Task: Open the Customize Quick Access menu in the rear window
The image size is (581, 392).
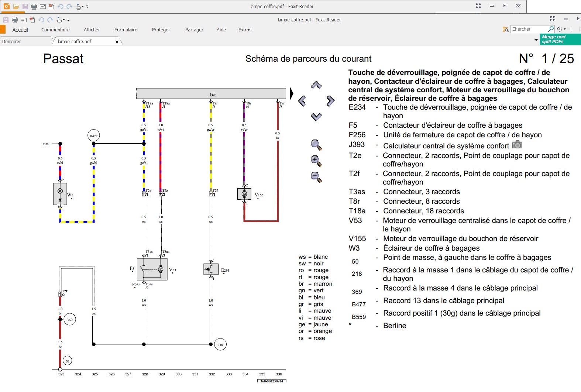Action: (87, 7)
